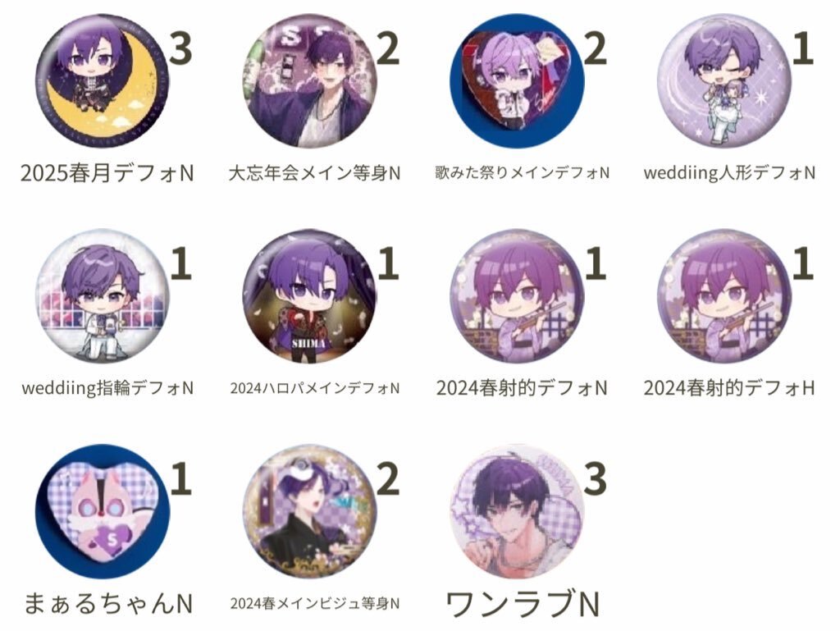Click the まぁるちゃんN text label
840x631 pixels.
pos(107,604)
